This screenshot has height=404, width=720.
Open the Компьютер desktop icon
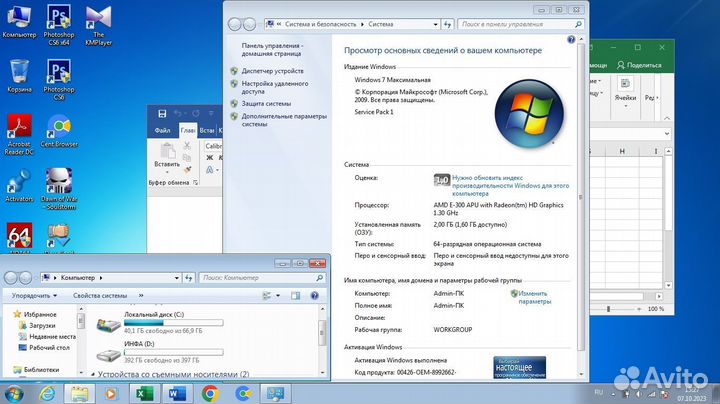pyautogui.click(x=19, y=22)
